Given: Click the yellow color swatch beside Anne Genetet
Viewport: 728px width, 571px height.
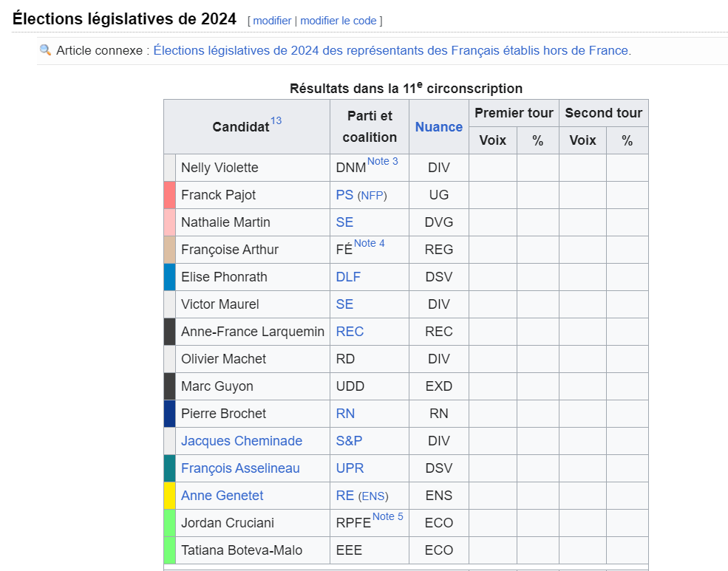Looking at the screenshot, I should coord(169,496).
